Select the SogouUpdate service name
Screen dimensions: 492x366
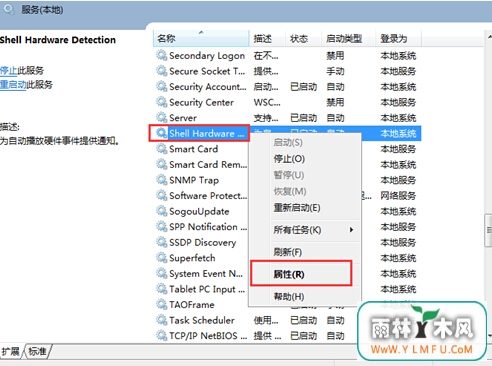(x=199, y=211)
